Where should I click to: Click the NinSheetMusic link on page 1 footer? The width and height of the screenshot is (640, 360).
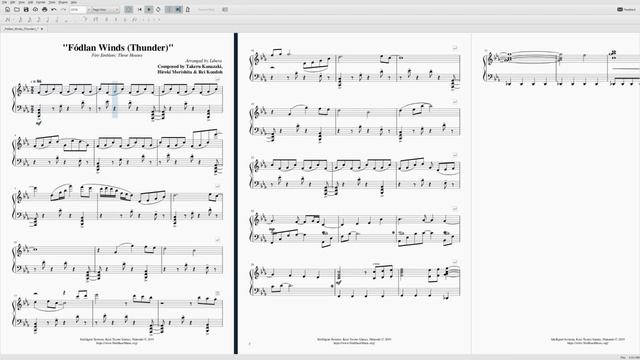point(117,343)
